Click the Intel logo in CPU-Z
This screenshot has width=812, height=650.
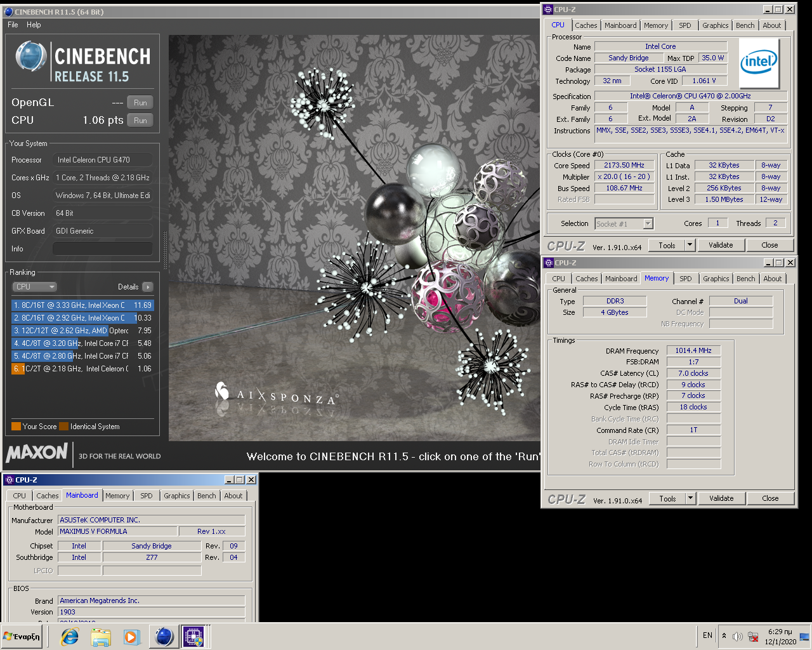click(759, 63)
